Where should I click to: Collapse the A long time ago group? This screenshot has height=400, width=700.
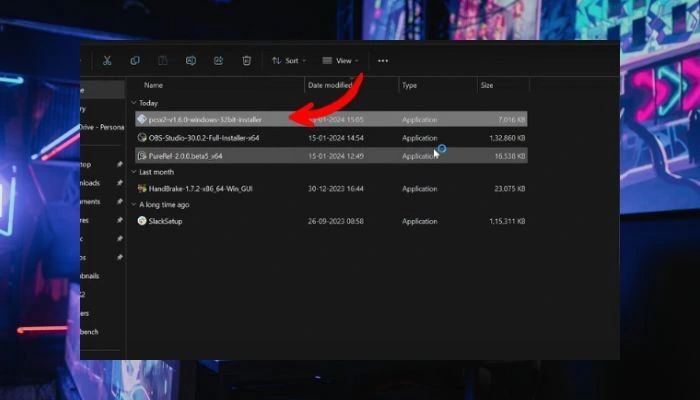133,204
